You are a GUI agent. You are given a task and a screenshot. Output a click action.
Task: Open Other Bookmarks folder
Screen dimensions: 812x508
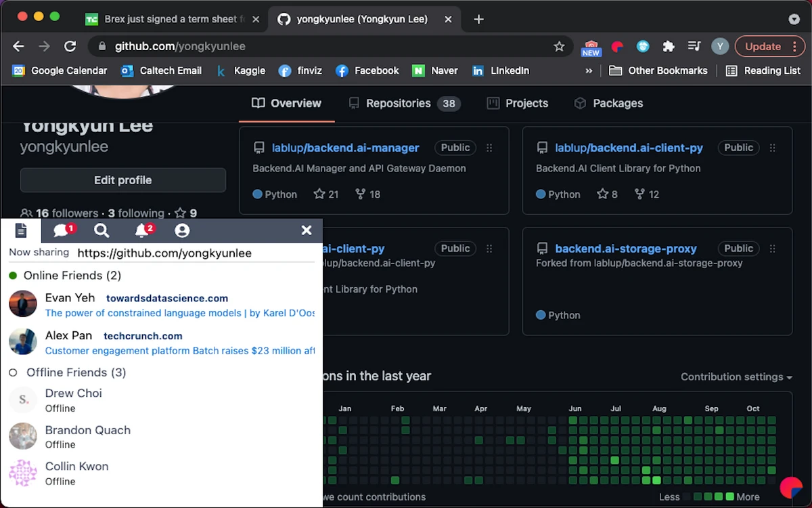click(658, 70)
